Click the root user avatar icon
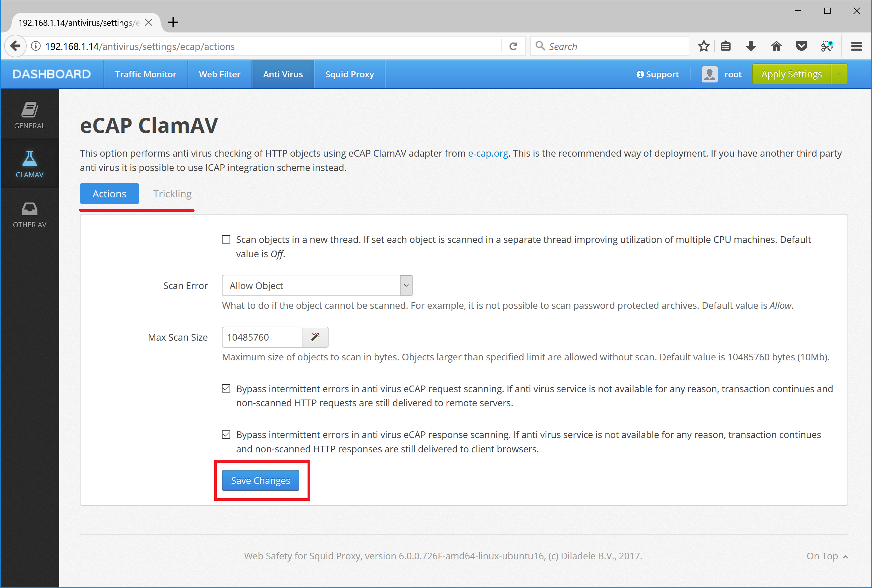The height and width of the screenshot is (588, 872). tap(710, 74)
